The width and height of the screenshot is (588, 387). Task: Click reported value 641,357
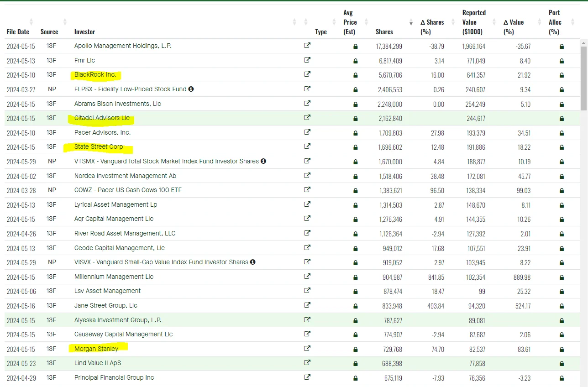pyautogui.click(x=474, y=75)
